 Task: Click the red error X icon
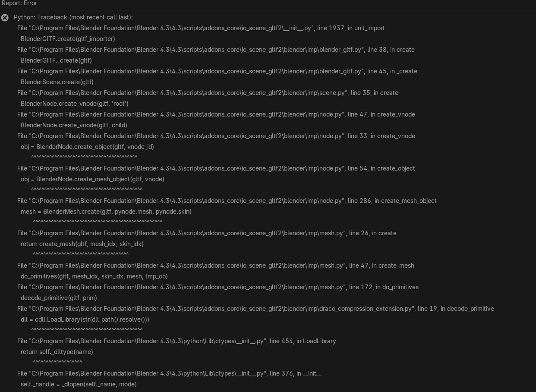[x=5, y=18]
